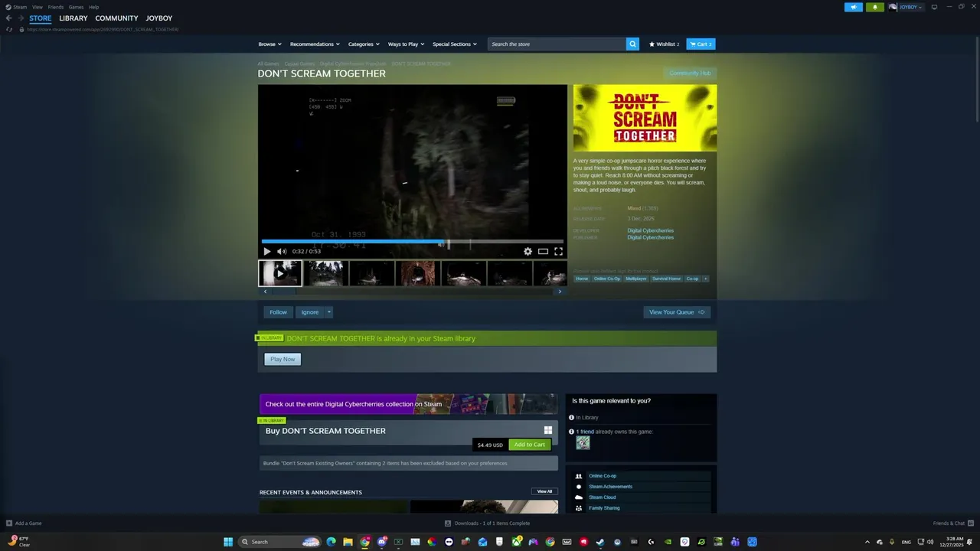Select the Online Co-Op tag
Image resolution: width=980 pixels, height=551 pixels.
tap(607, 279)
